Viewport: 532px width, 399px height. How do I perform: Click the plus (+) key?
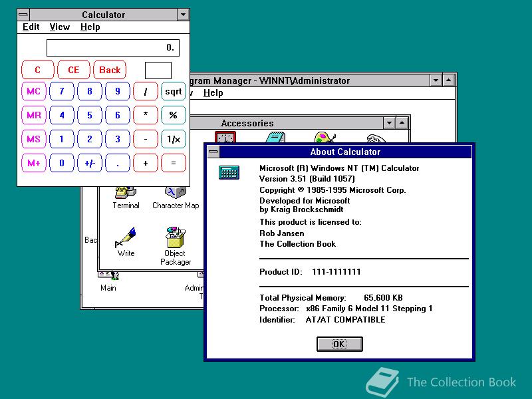click(146, 163)
